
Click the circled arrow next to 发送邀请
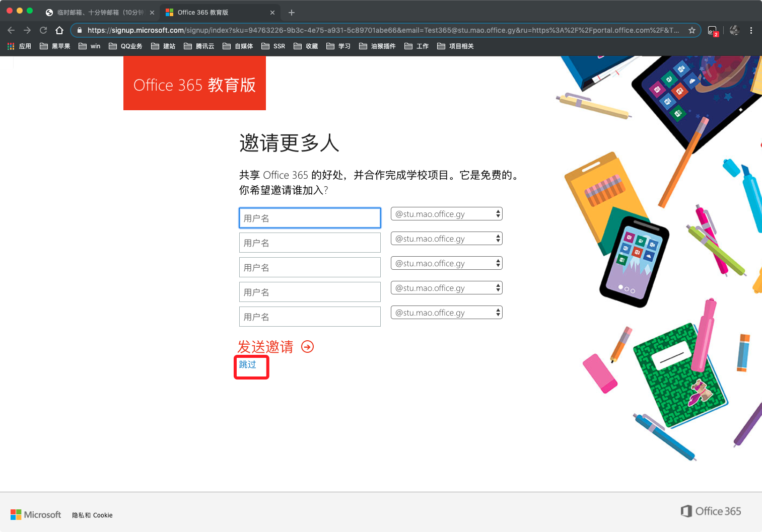[307, 346]
